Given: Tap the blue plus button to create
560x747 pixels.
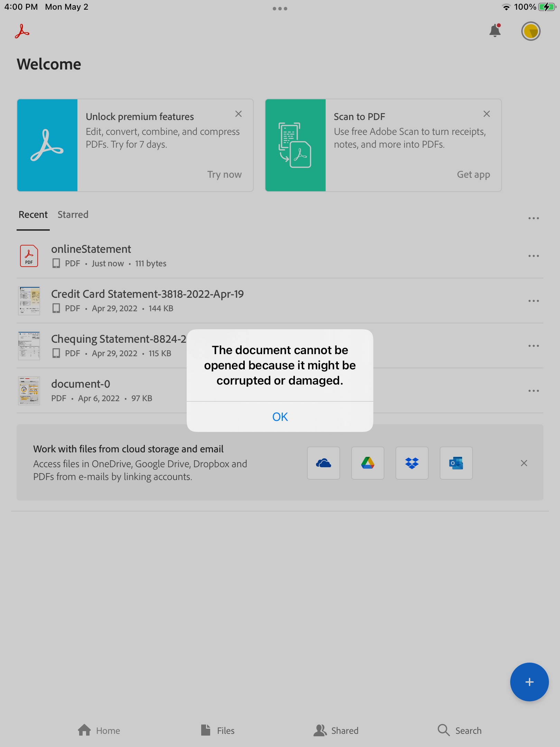Looking at the screenshot, I should pos(529,682).
